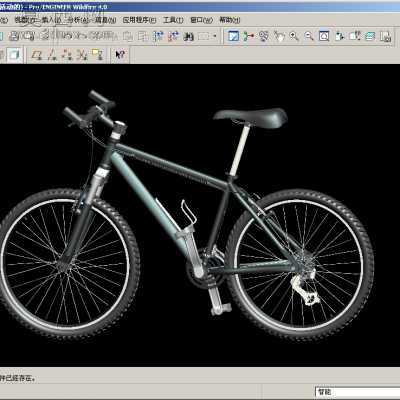Toggle datum axes display
The image size is (400, 400).
pos(52,55)
